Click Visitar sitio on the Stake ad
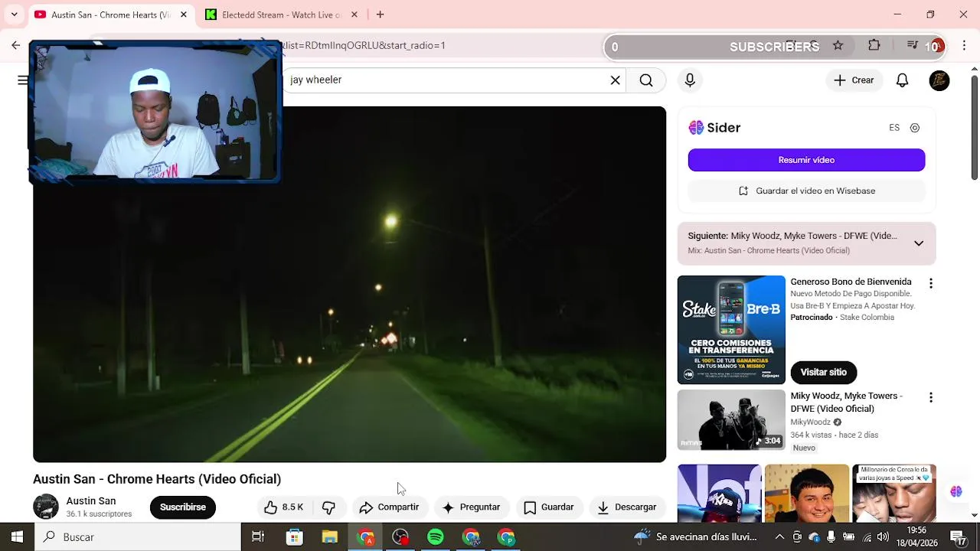The height and width of the screenshot is (551, 980). (824, 372)
